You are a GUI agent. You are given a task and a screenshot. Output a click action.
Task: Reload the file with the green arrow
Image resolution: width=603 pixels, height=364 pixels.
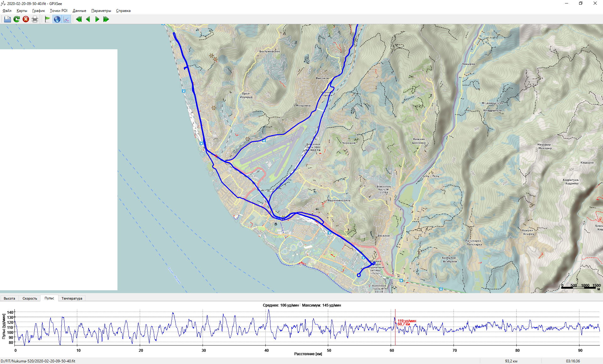click(x=17, y=19)
